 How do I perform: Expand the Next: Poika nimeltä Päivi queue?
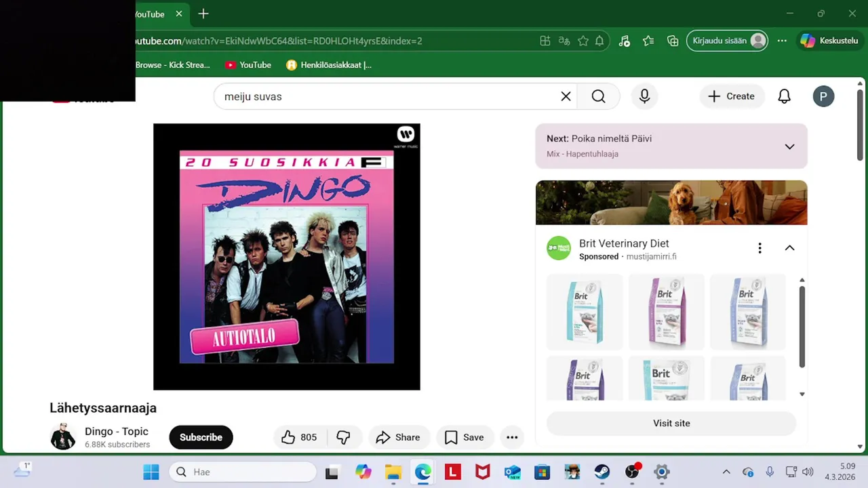[789, 146]
